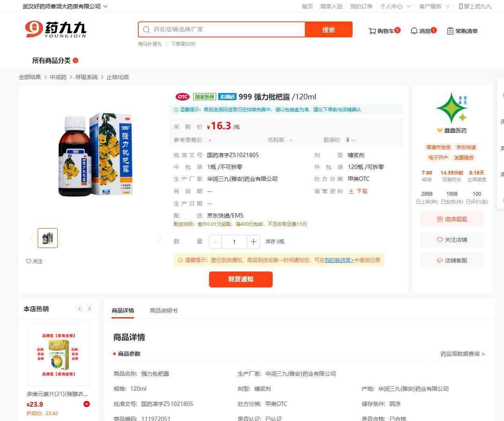The height and width of the screenshot is (421, 504).
Task: Increase quantity with the plus stepper
Action: pyautogui.click(x=253, y=241)
